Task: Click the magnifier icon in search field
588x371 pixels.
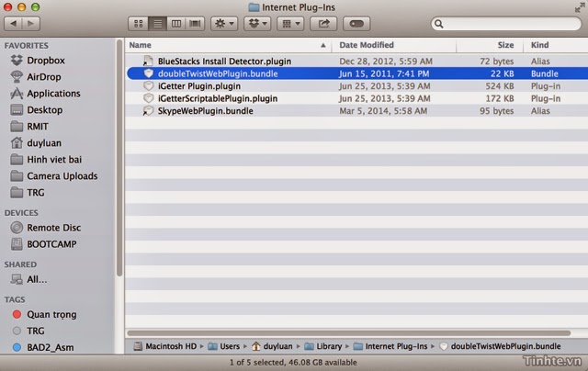Action: pyautogui.click(x=439, y=24)
